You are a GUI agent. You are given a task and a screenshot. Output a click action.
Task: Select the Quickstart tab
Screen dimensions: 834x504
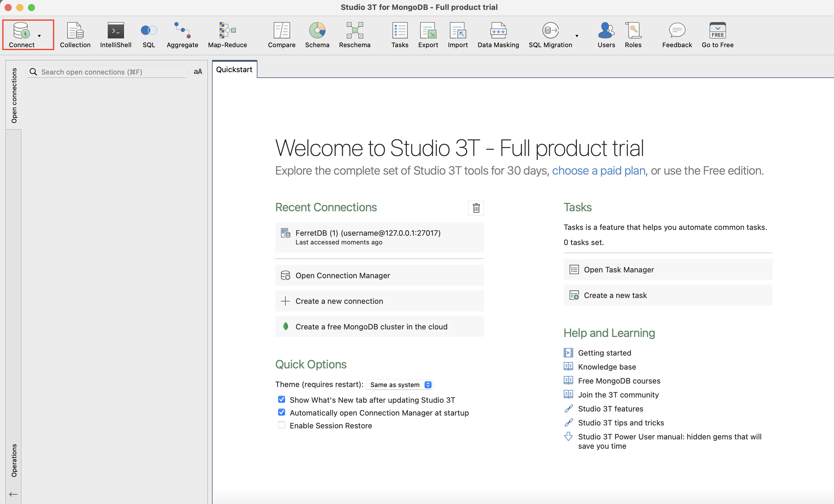[234, 70]
